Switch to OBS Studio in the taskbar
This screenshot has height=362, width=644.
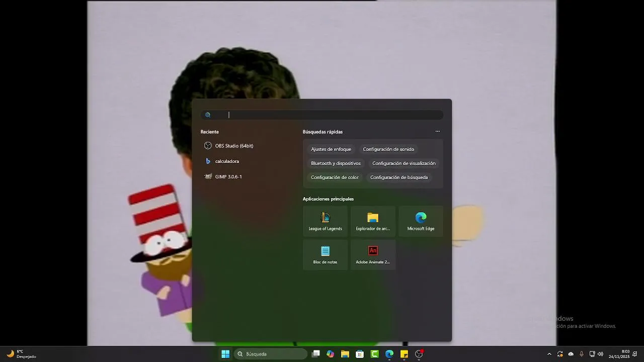point(419,354)
